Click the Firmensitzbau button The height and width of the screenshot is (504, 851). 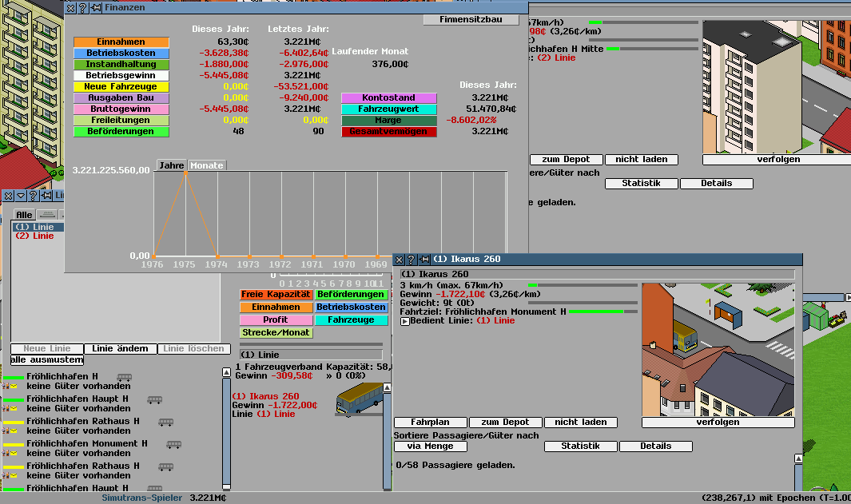[x=475, y=19]
